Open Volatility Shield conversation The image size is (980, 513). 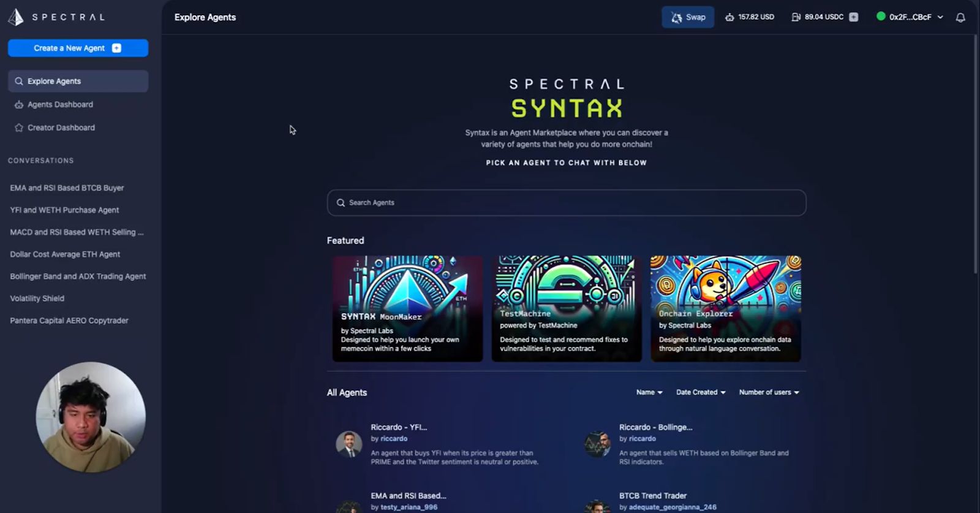coord(37,298)
